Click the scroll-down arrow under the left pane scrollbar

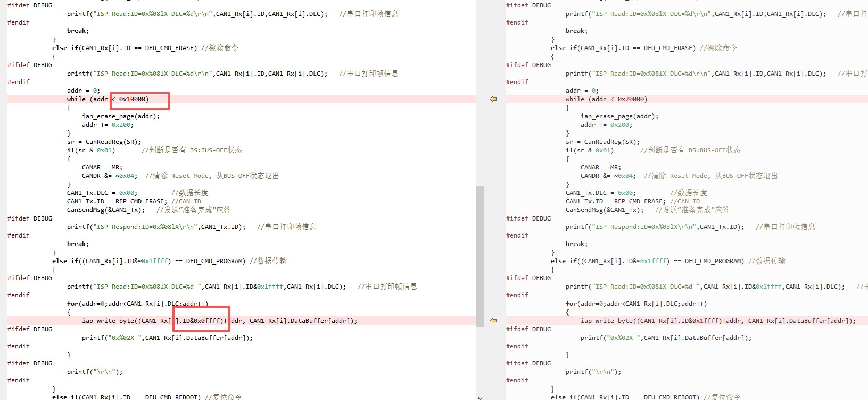pyautogui.click(x=480, y=397)
